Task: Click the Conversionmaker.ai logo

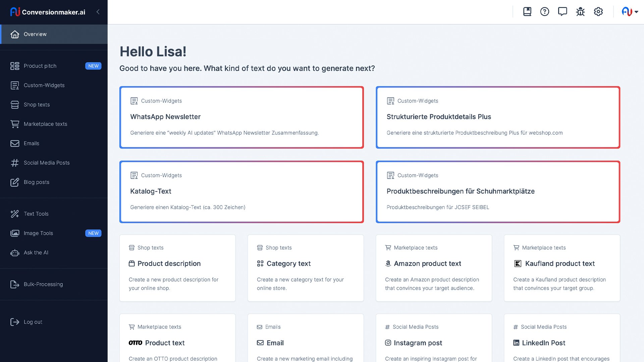Action: tap(48, 12)
